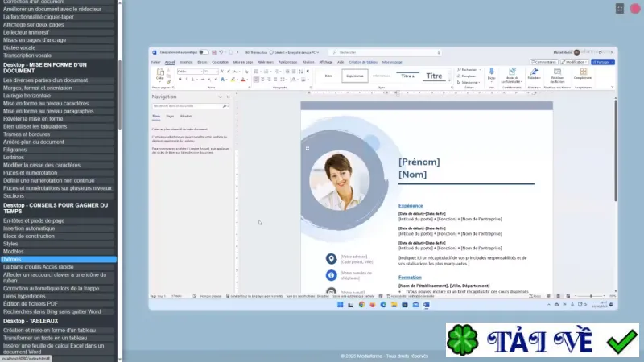Viewport: 644px width, 362px height.
Task: Open lesson 'Édition de fichiers PDF'
Action: [x=31, y=304]
